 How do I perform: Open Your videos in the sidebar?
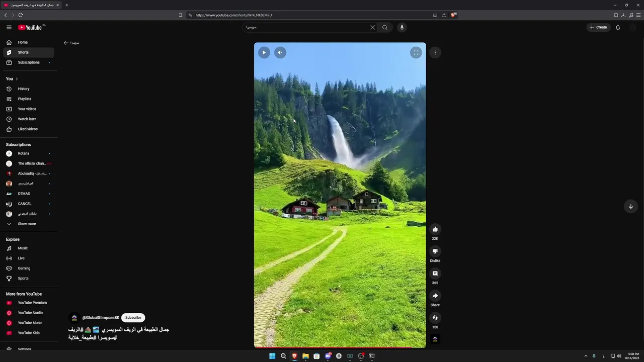29,109
